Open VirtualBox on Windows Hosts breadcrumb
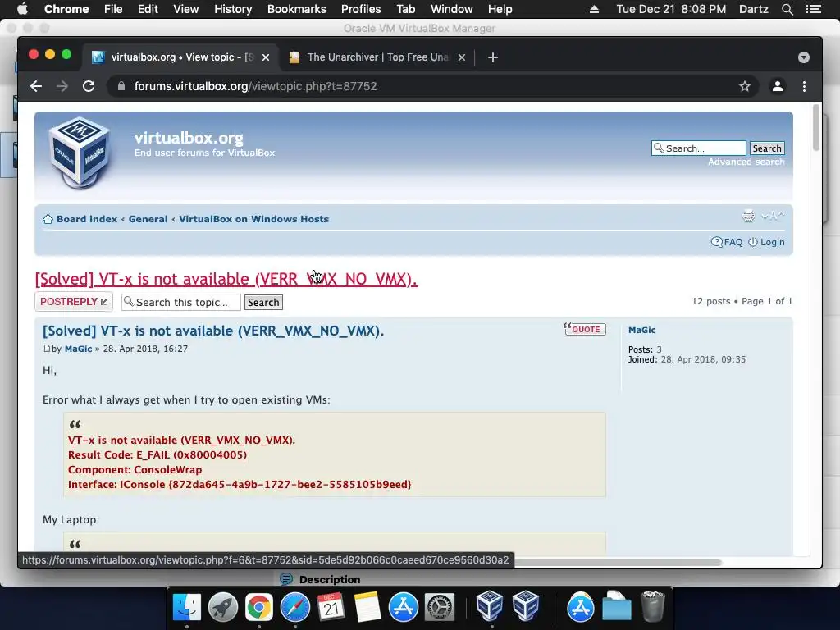Viewport: 840px width, 630px height. pos(254,219)
